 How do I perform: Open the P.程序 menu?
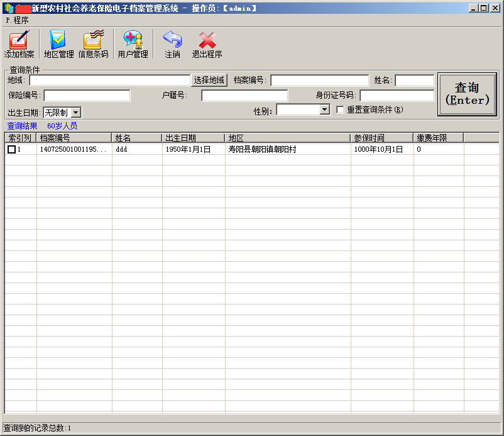pos(17,20)
